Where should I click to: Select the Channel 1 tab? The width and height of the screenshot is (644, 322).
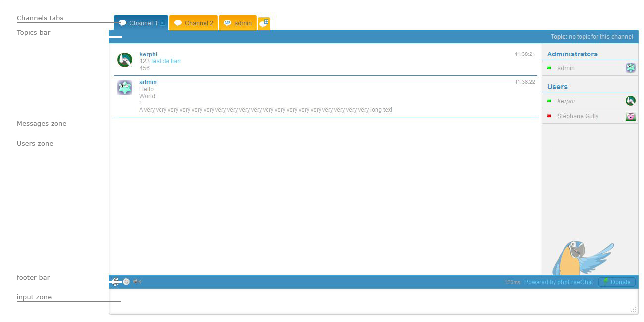pos(140,23)
